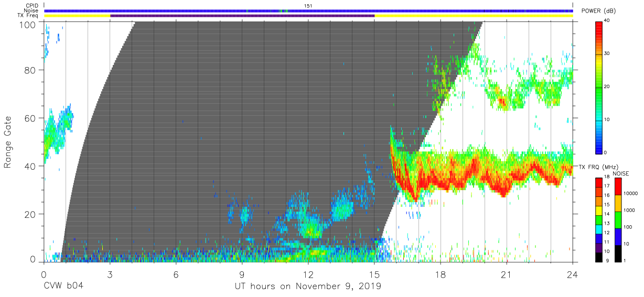Viewport: 644px width, 297px height.
Task: Click the cyan echo patch at 13.5 UT
Action: [342, 208]
